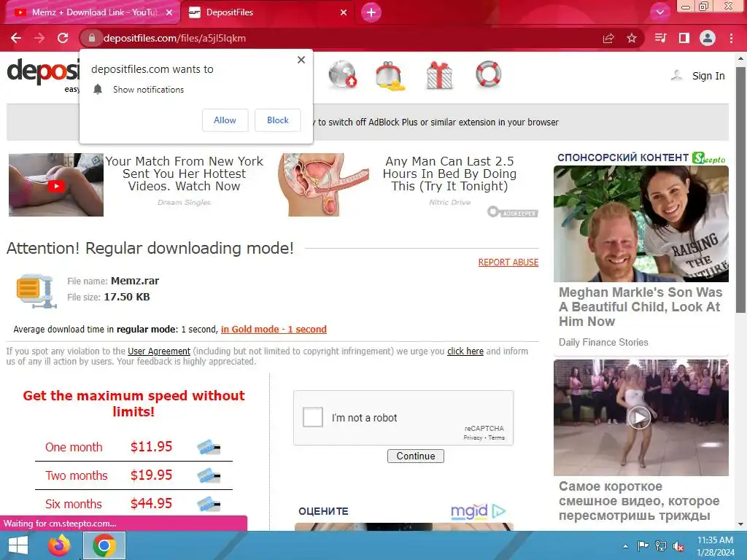Launch Firefox from the taskbar
Viewport: 747px width, 560px height.
point(59,545)
